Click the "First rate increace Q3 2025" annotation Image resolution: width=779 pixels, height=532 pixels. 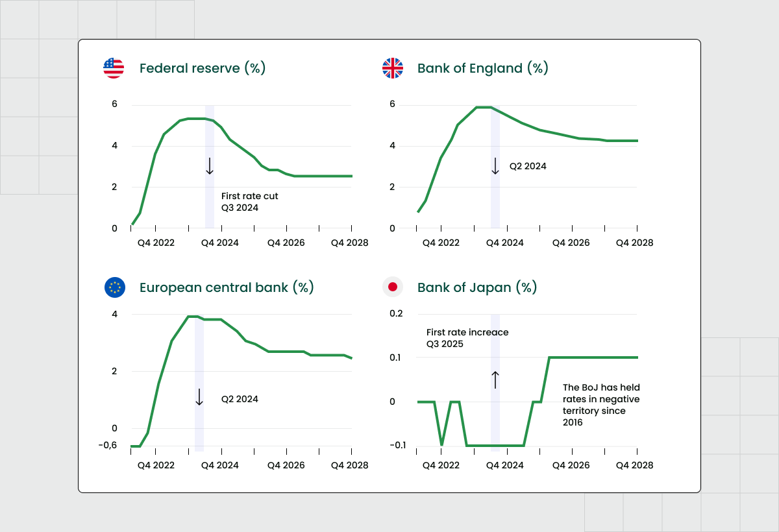(x=467, y=338)
